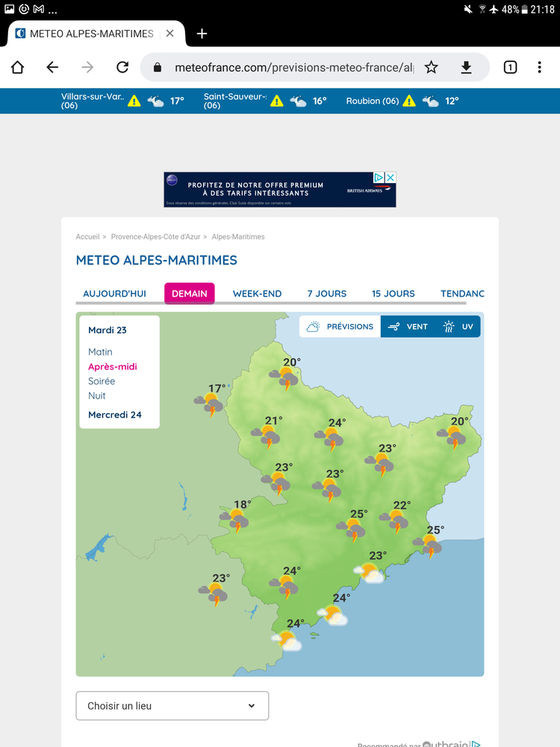This screenshot has width=560, height=747.
Task: Open a new tab with the plus icon
Action: 202,34
